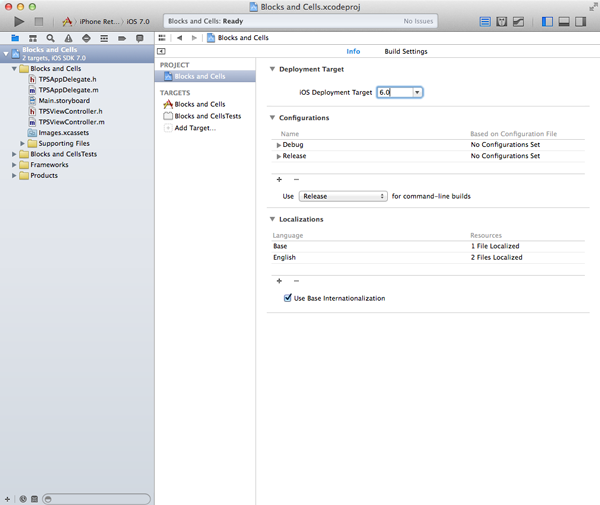Open the related items grid menu
600x505 pixels.
[162, 38]
